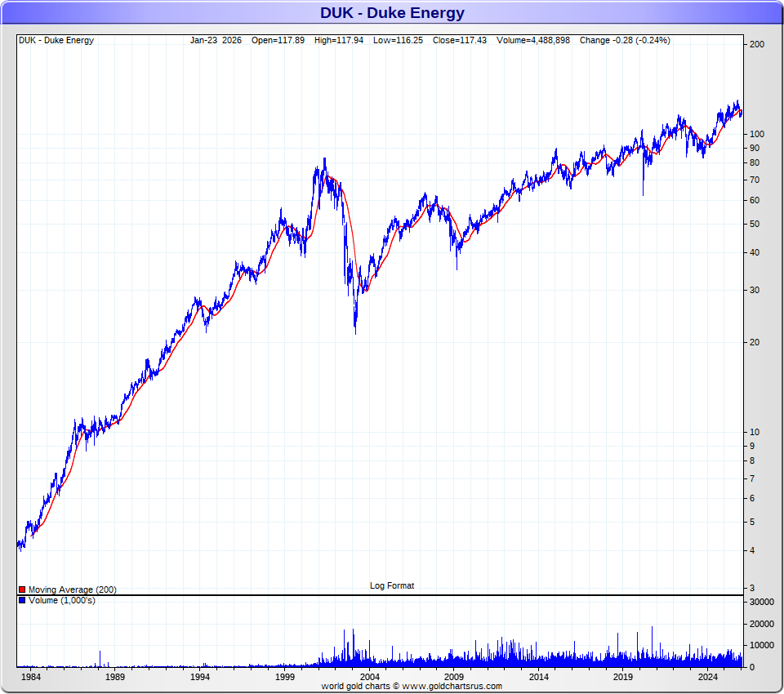Select the 1984 x-axis year label

click(x=30, y=677)
